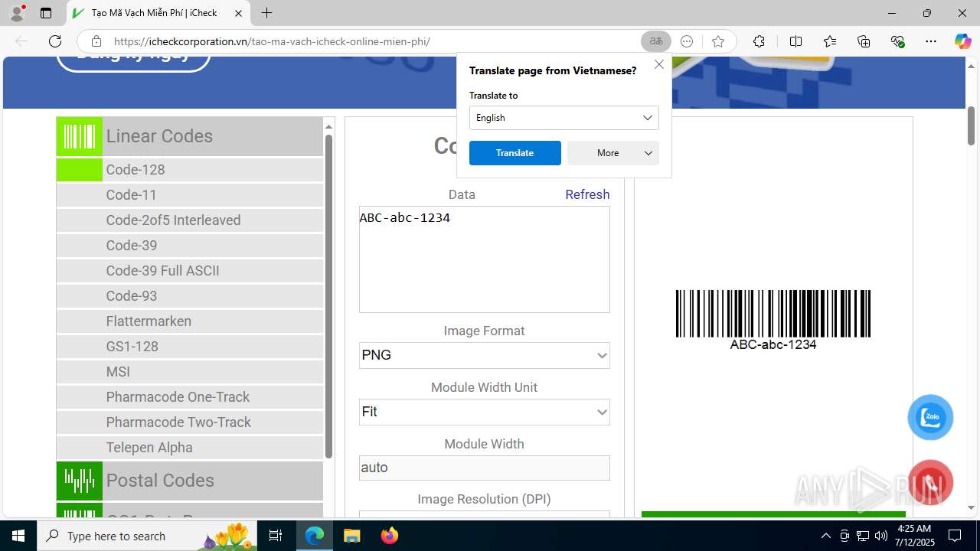Click the Refresh link above Data
This screenshot has width=980, height=551.
[587, 194]
